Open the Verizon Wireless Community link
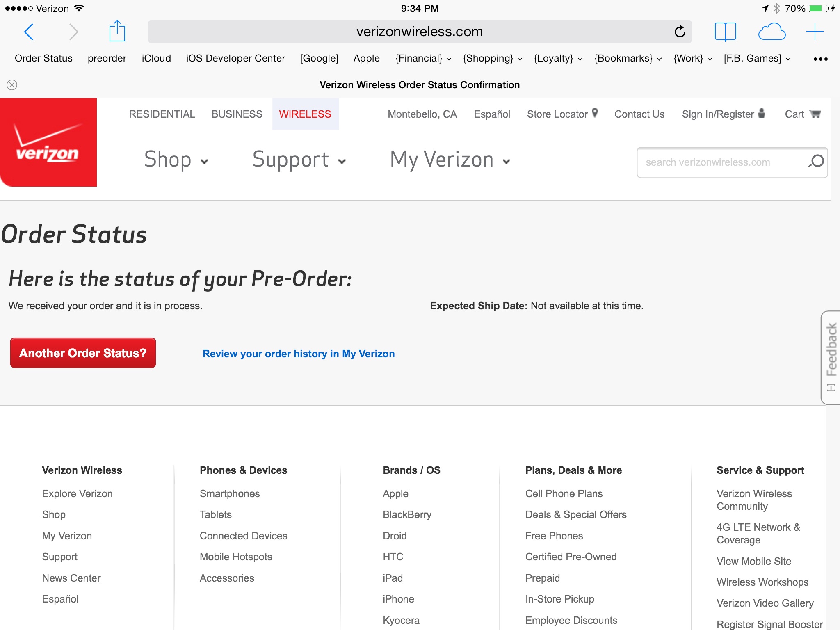This screenshot has height=630, width=840. (754, 500)
